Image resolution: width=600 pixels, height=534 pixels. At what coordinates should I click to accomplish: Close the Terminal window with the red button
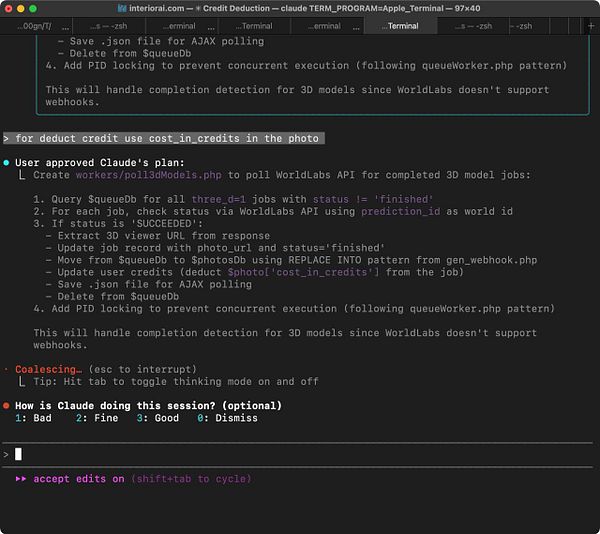tap(8, 8)
